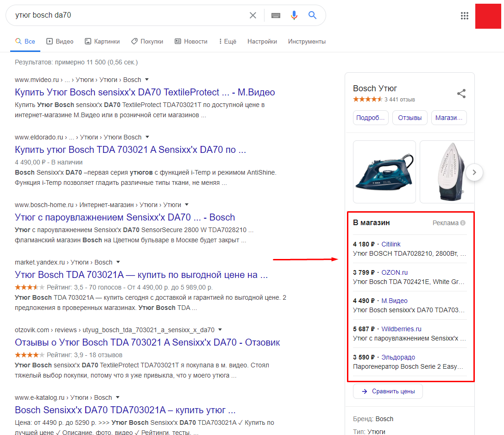The height and width of the screenshot is (435, 504).
Task: Click the Бренд: Bosch value
Action: (384, 419)
